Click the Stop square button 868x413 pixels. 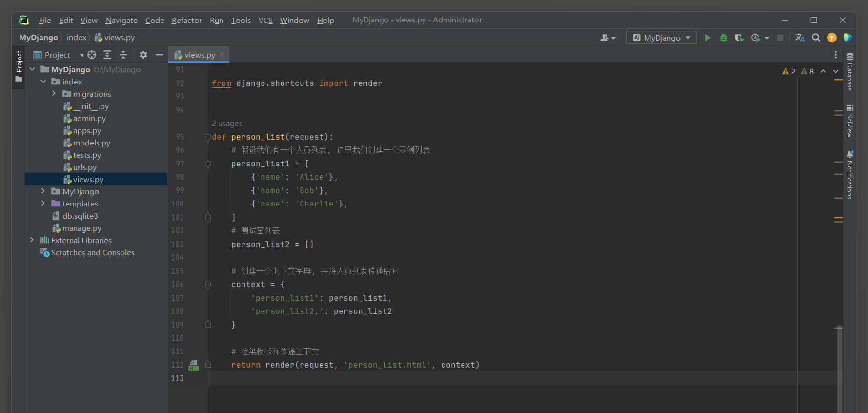(x=780, y=38)
